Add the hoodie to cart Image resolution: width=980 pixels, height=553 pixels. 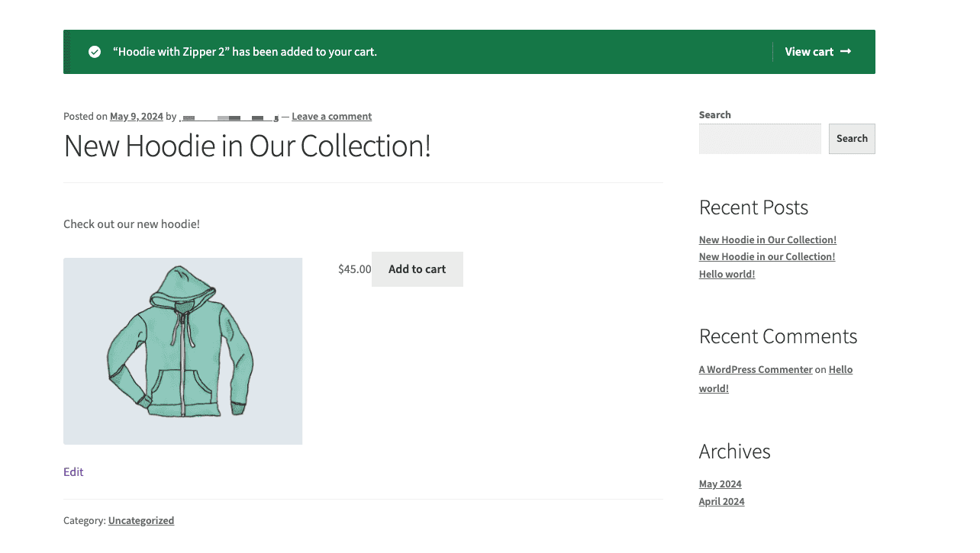point(417,268)
